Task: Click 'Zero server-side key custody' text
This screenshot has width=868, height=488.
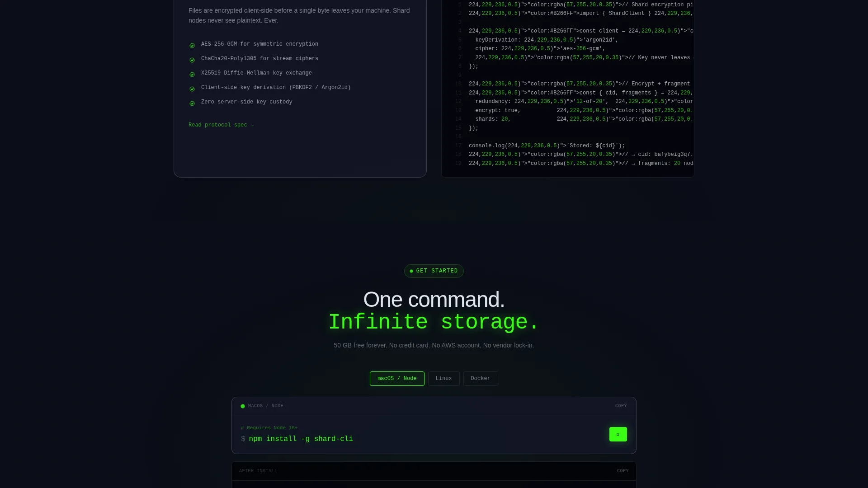Action: [x=246, y=102]
